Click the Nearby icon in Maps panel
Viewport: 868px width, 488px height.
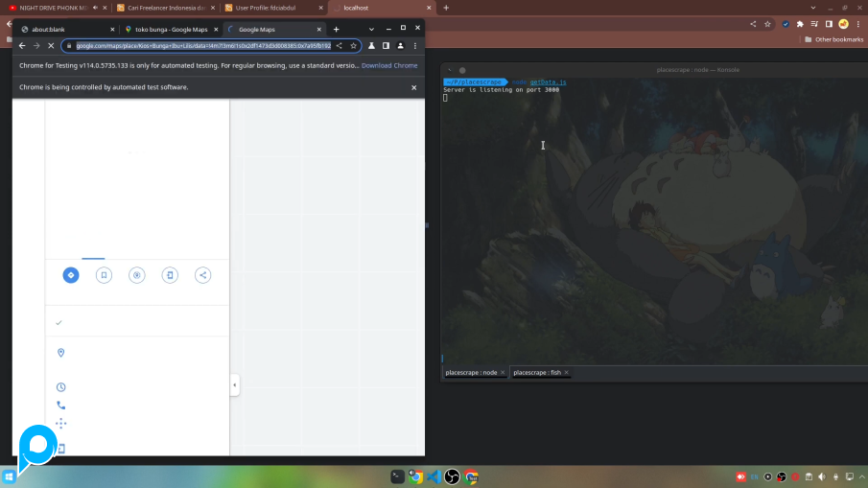point(137,275)
